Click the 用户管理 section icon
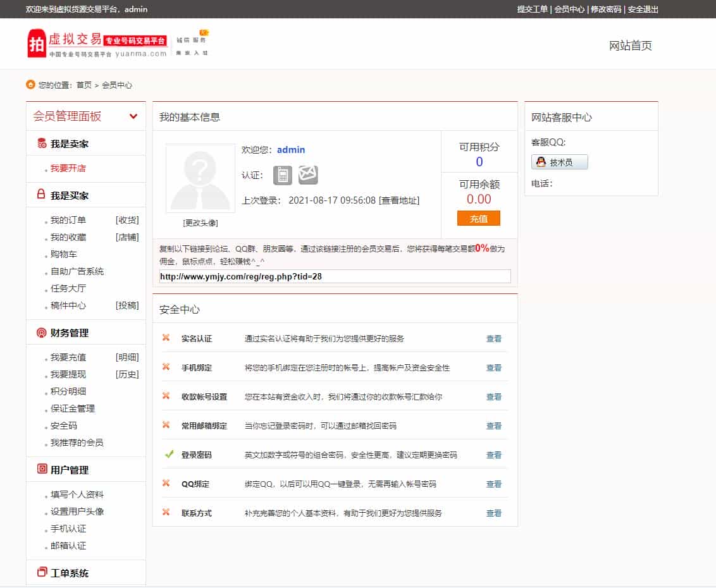The image size is (716, 588). tap(42, 469)
